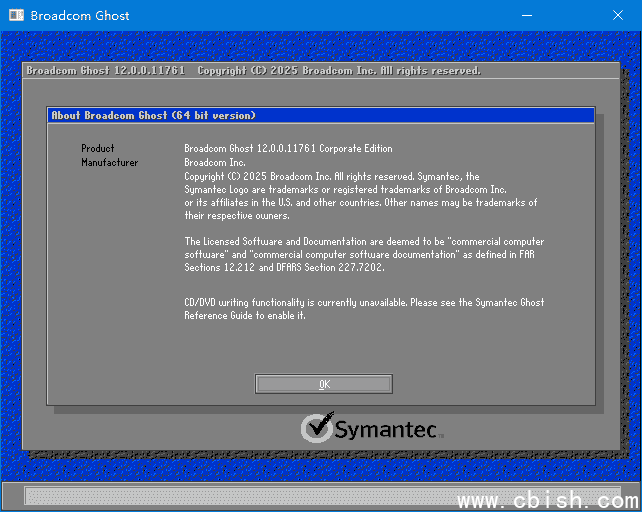Click 'Broadcom Ghost 12.0.0.11761 Corporate Edition' text
This screenshot has height=512, width=642.
[x=288, y=148]
